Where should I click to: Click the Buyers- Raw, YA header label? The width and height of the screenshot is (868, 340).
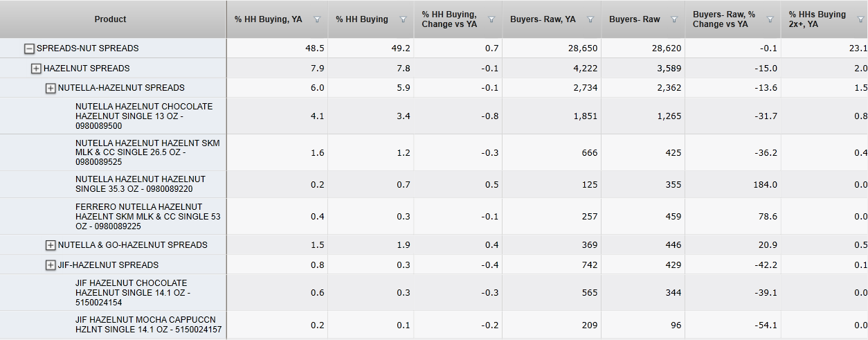coord(543,19)
